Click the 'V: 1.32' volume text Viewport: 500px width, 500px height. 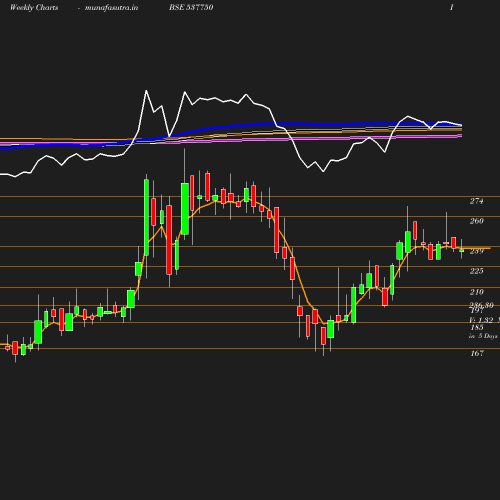(x=481, y=320)
